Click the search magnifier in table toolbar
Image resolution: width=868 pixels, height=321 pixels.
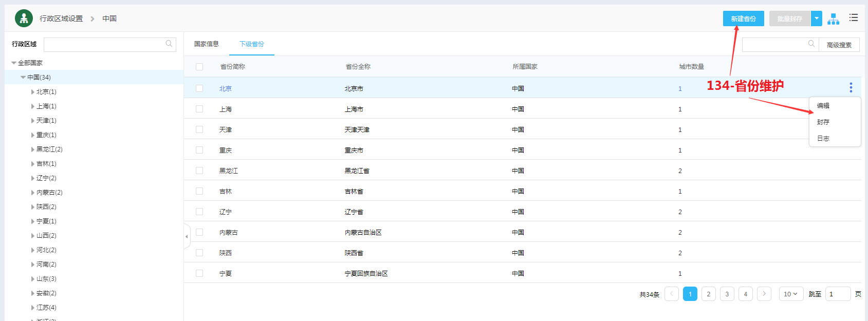(x=811, y=44)
